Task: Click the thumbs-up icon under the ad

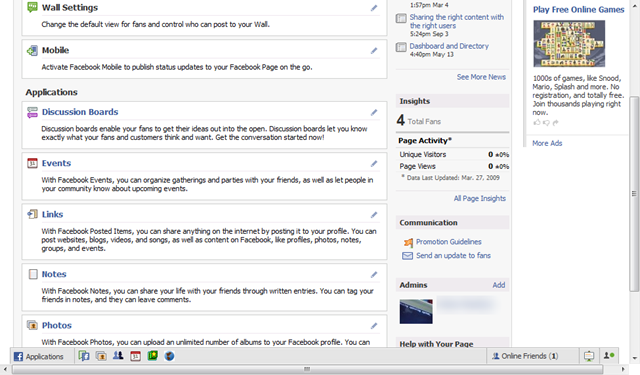Action: [537, 122]
